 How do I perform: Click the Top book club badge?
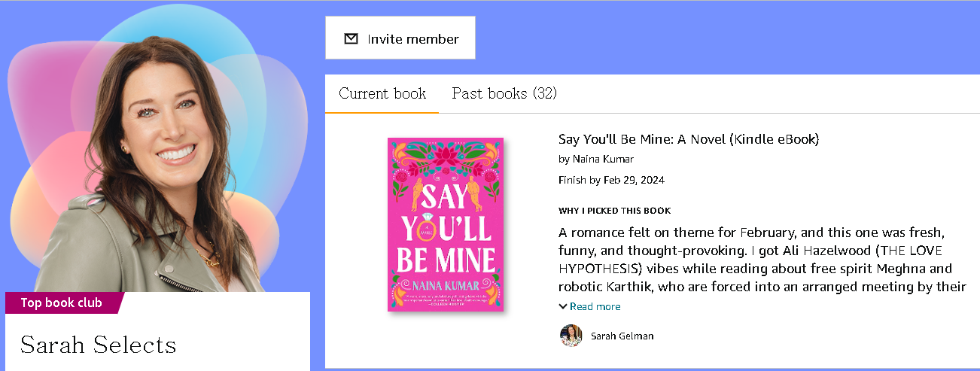(x=61, y=303)
